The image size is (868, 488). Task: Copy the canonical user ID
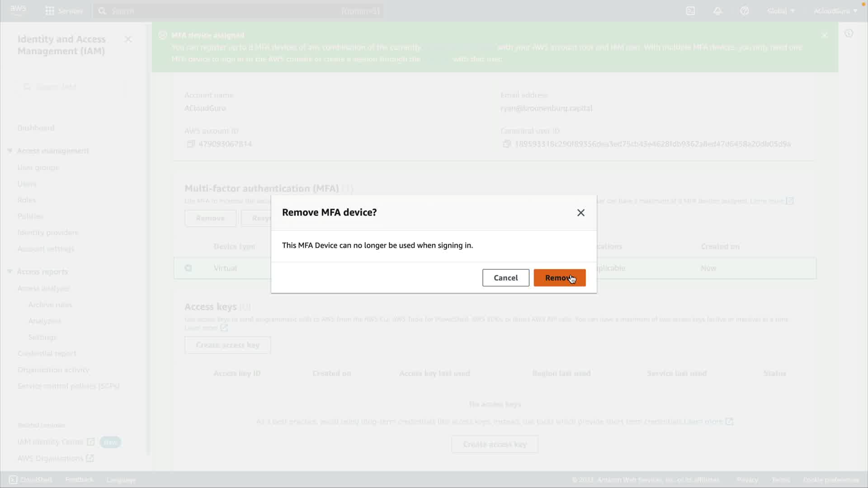pyautogui.click(x=507, y=144)
